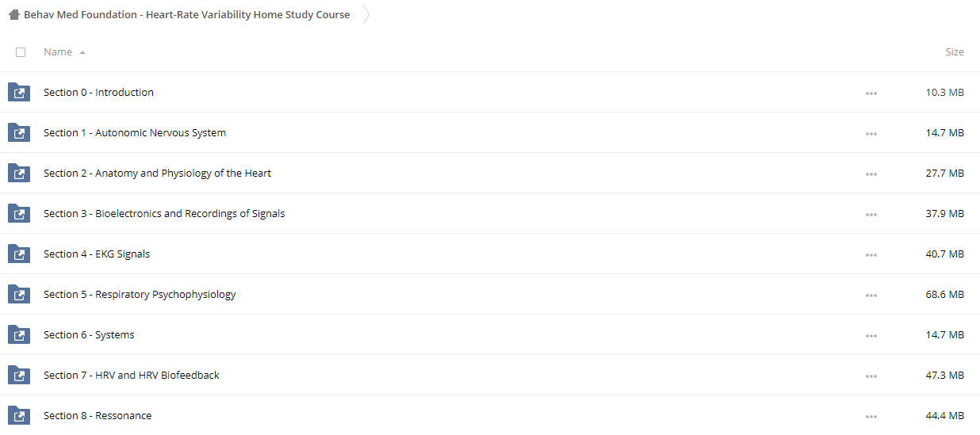Sort the list by the Size column
This screenshot has height=435, width=980.
tap(955, 52)
